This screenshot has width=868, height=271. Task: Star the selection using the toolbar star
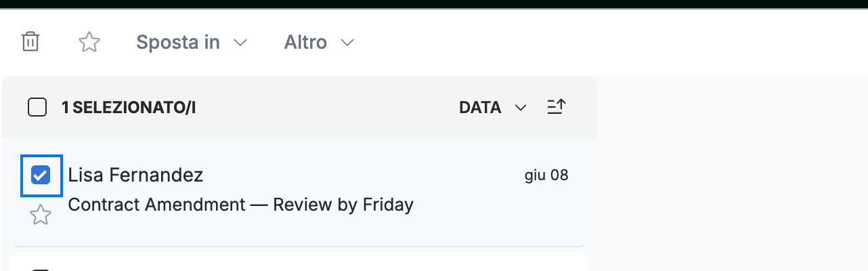89,42
